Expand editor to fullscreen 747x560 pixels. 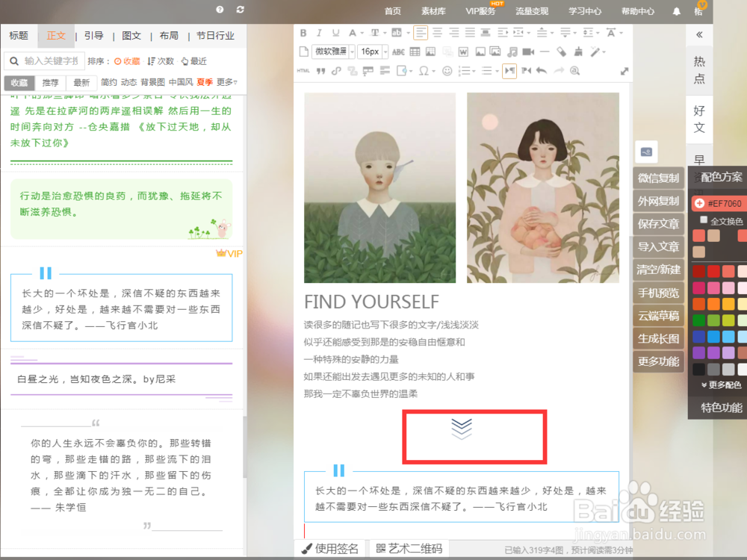click(x=624, y=72)
